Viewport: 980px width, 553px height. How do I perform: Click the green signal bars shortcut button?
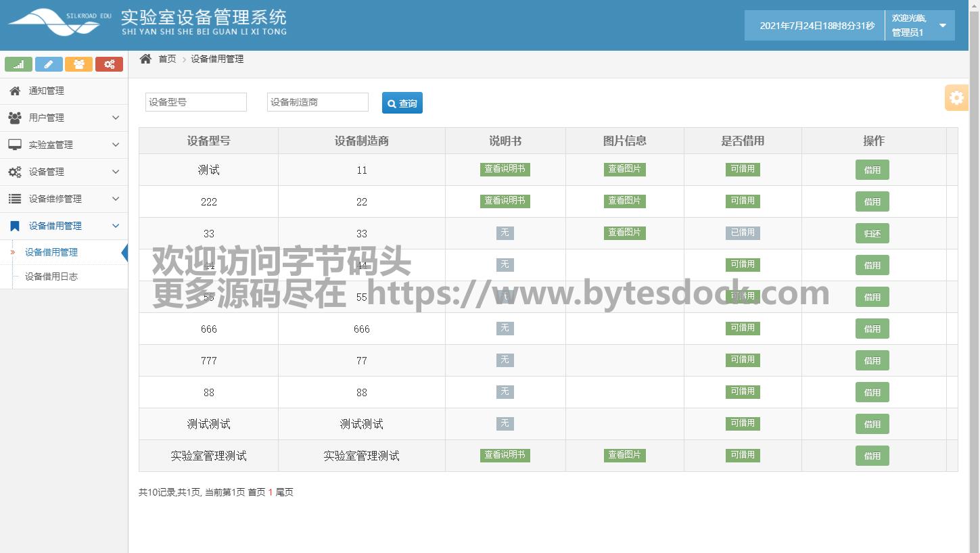coord(18,64)
